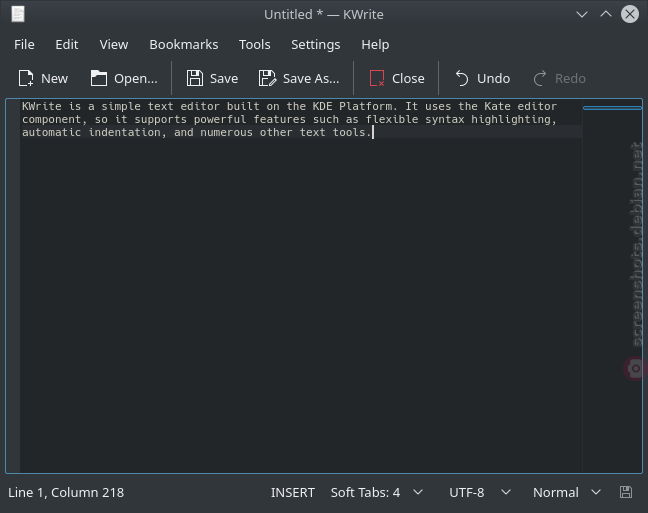Click the left icon border of editor

click(13, 285)
